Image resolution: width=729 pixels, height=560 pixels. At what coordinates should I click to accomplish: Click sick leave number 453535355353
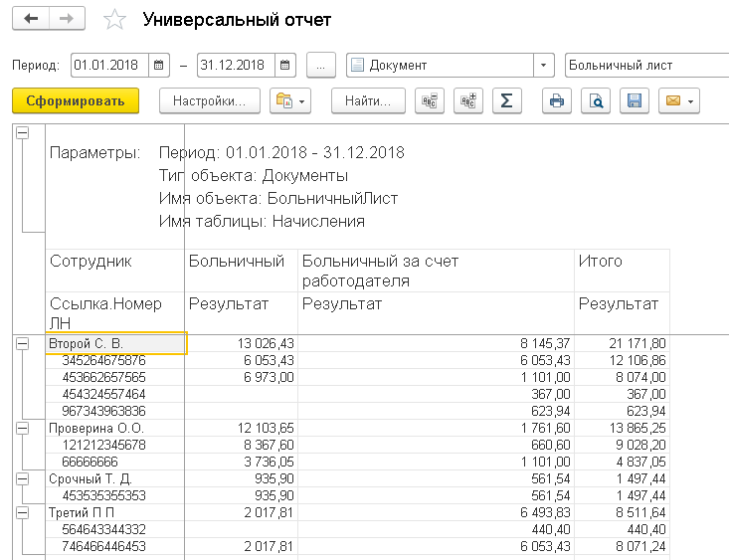click(103, 495)
